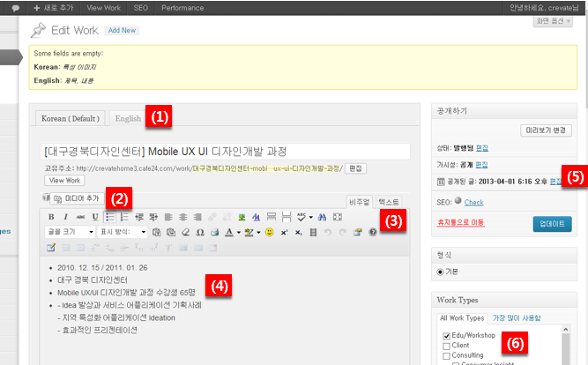Open text color picker arrow

[x=239, y=233]
